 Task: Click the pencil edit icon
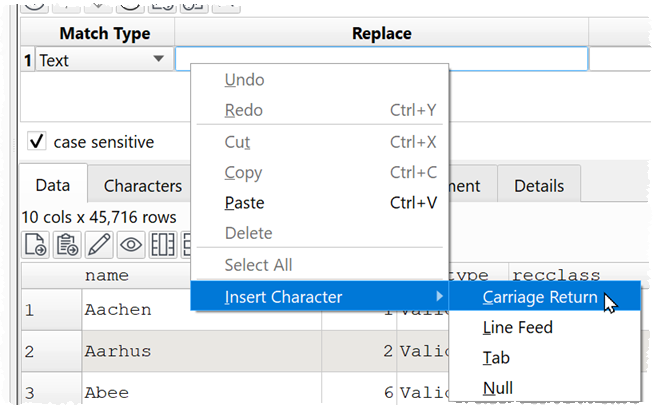point(99,243)
